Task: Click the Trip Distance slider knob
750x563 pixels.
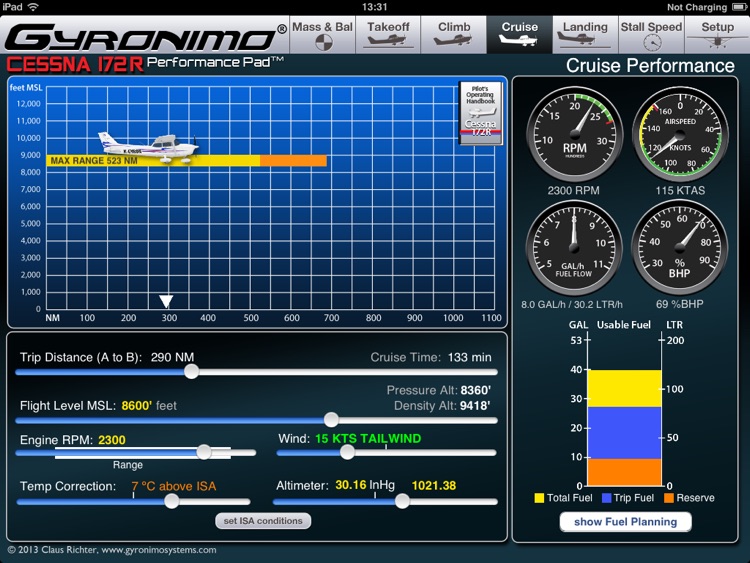Action: [191, 372]
